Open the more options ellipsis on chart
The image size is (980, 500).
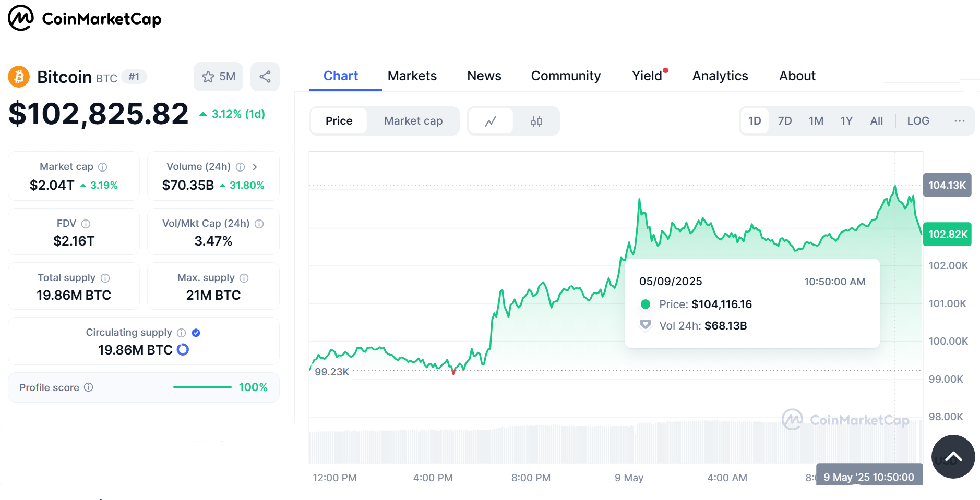point(959,121)
